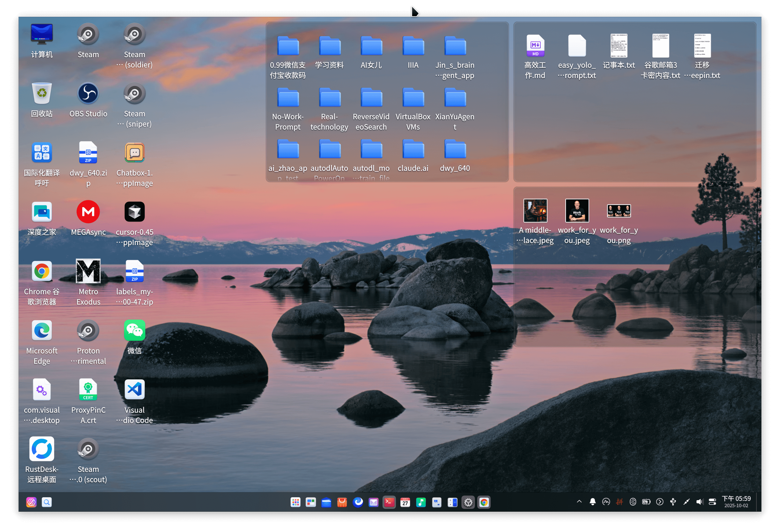Select the work_for_you.jpeg thumbnail
The width and height of the screenshot is (780, 532).
[577, 211]
